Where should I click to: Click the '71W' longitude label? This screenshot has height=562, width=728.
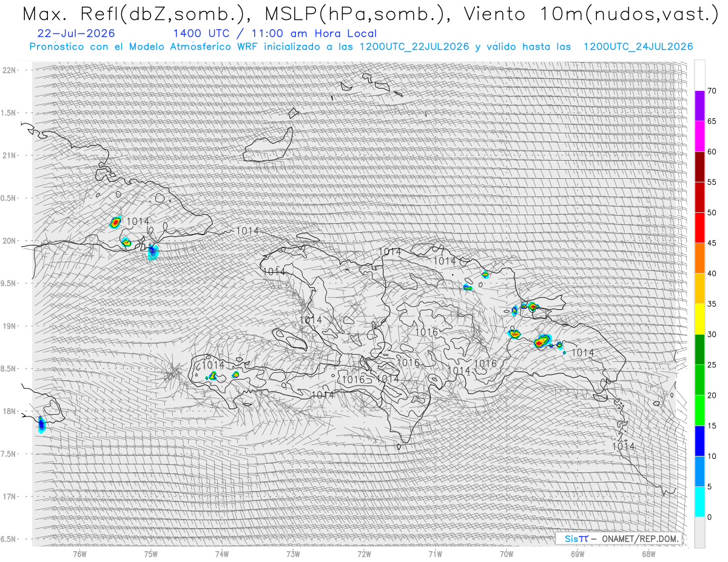click(x=435, y=554)
